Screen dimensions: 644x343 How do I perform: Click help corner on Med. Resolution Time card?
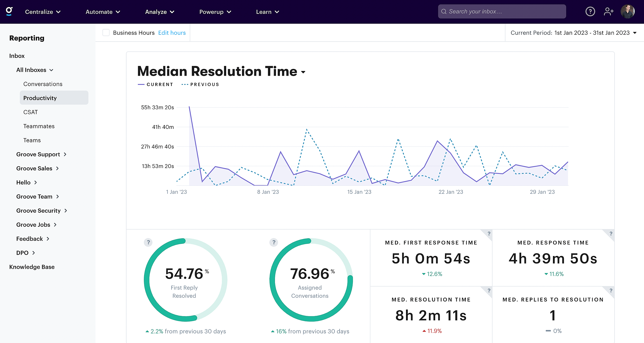[489, 290]
